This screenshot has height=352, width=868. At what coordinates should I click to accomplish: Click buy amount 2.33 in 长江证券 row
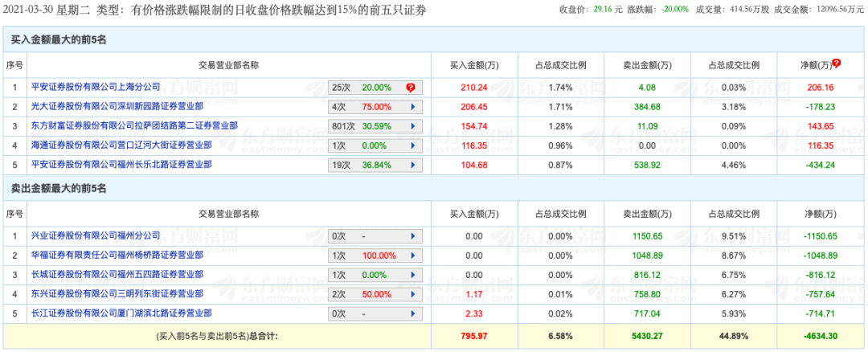473,313
